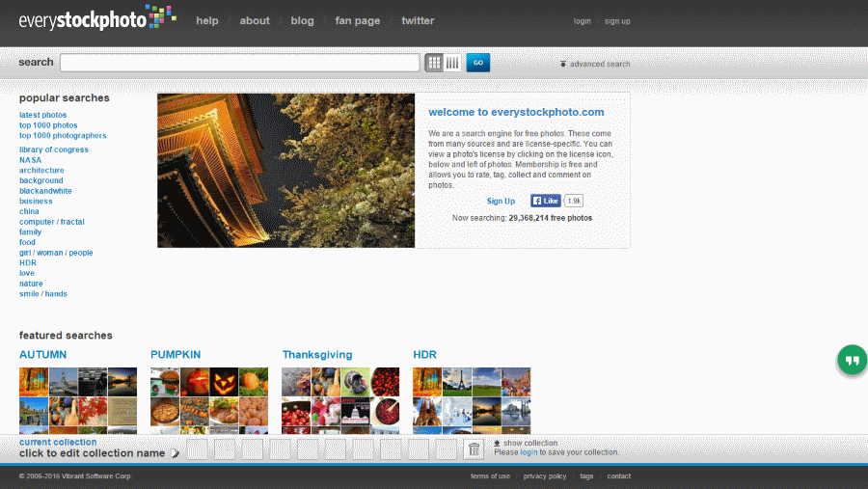868x489 pixels.
Task: Open tags footer link
Action: click(586, 476)
